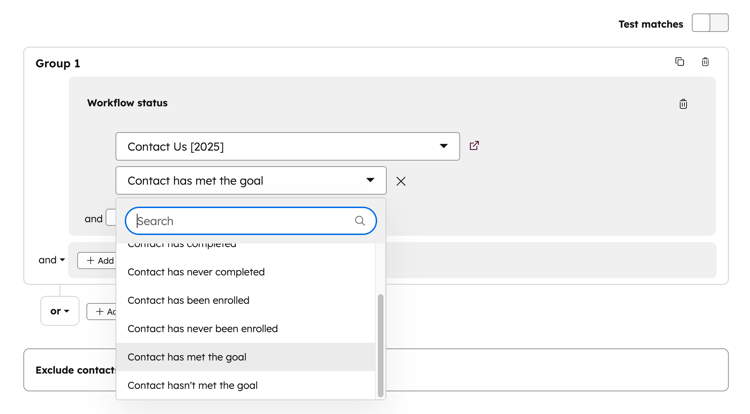Open Contact Us workflow in new tab
Screen dimensions: 750x414
click(474, 146)
